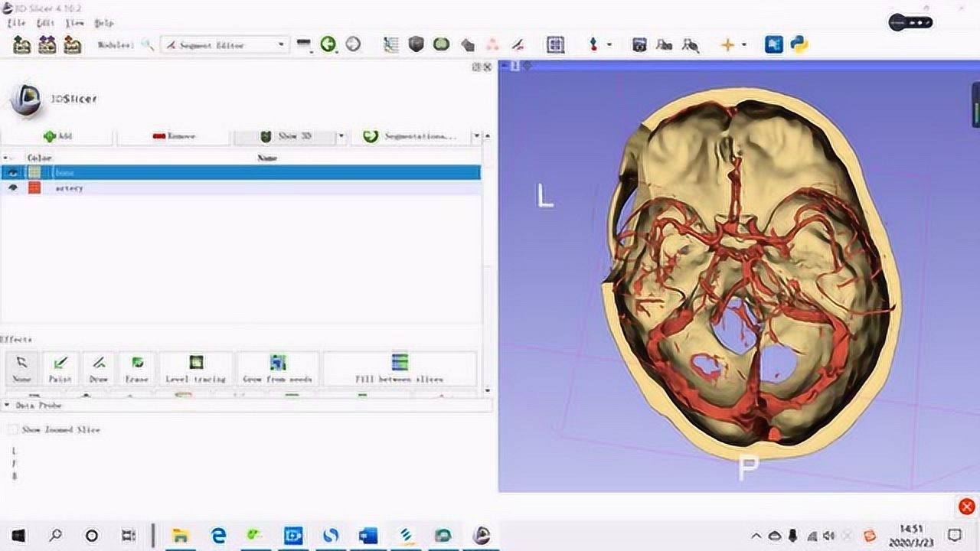980x551 pixels.
Task: Open the File menu
Action: tap(17, 24)
